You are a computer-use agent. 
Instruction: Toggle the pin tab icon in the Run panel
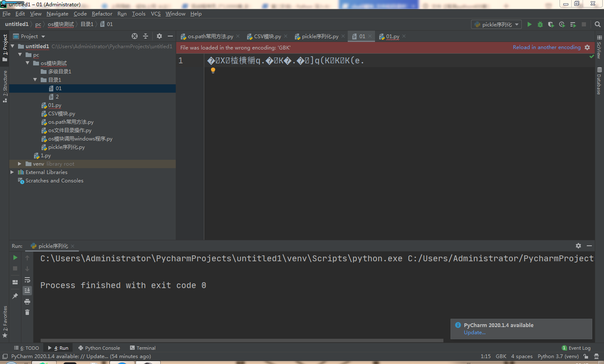pos(15,296)
